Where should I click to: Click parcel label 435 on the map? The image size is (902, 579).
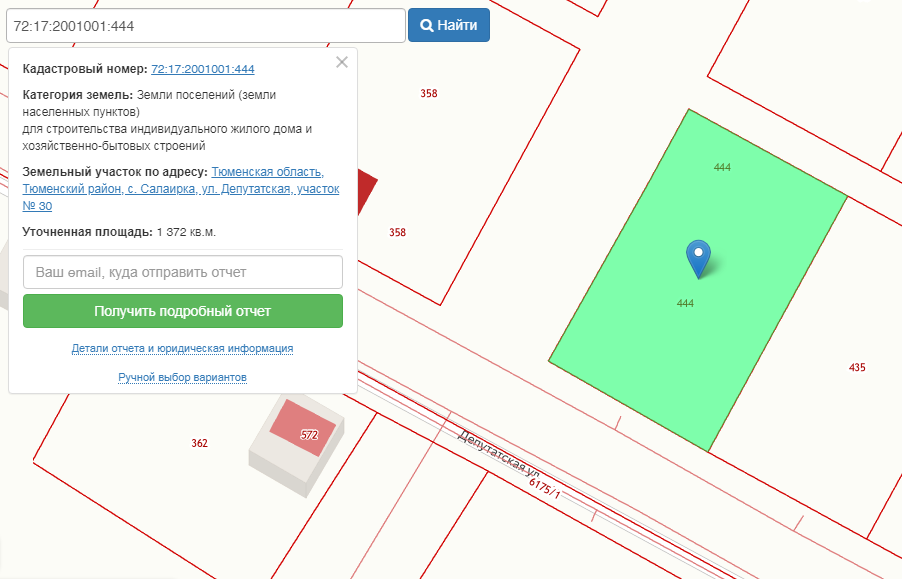click(857, 368)
